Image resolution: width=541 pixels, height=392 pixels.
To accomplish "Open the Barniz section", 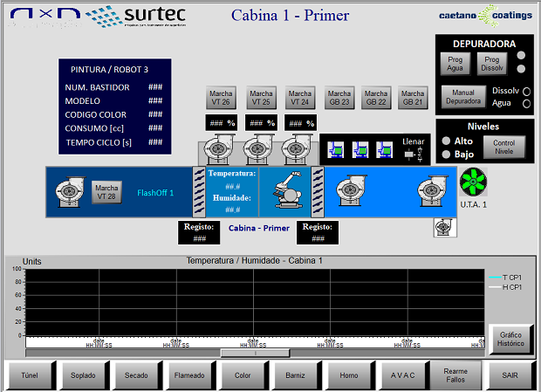I will click(297, 375).
